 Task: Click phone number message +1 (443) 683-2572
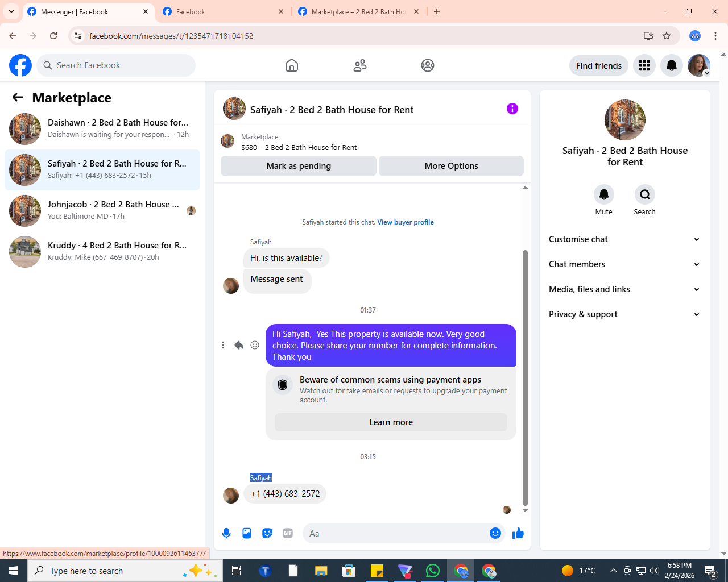[x=285, y=494]
